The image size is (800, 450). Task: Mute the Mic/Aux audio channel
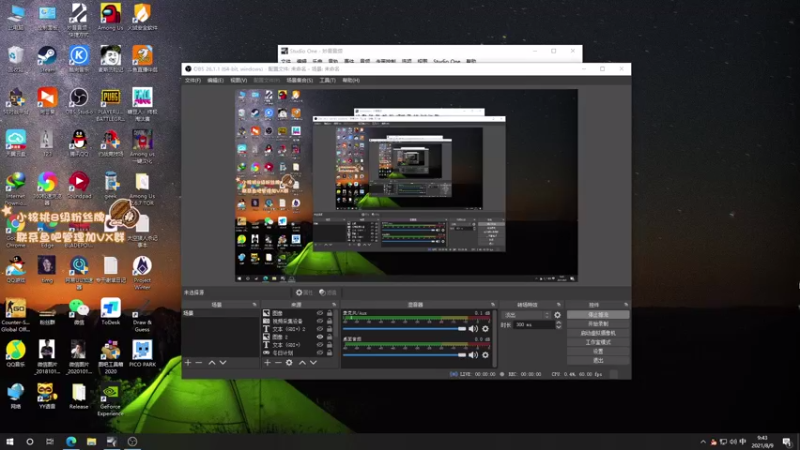point(473,329)
